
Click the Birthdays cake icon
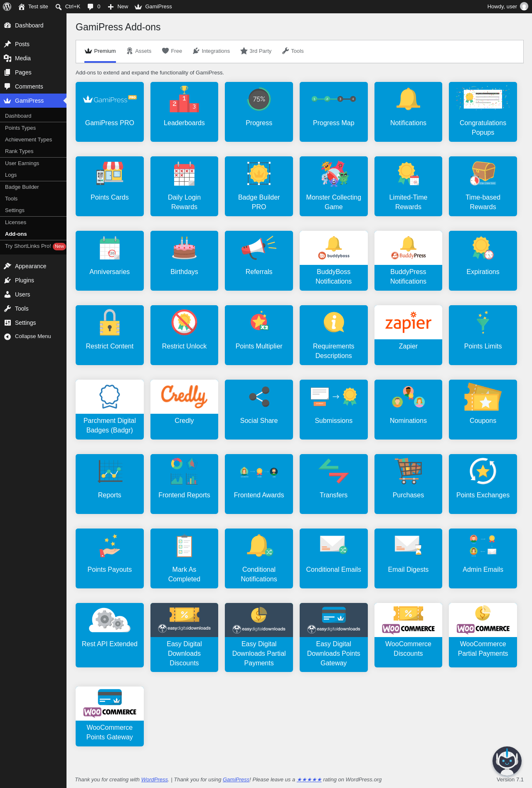click(184, 247)
